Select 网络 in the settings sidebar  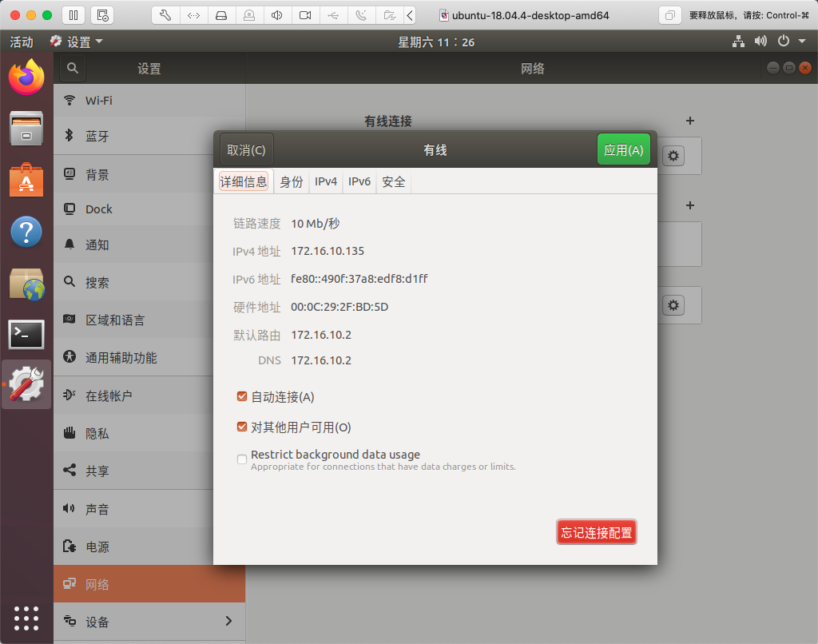pyautogui.click(x=149, y=584)
